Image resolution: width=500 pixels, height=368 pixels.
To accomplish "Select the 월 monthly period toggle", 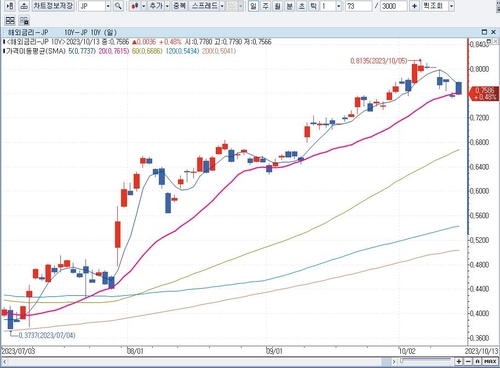I will click(x=278, y=6).
